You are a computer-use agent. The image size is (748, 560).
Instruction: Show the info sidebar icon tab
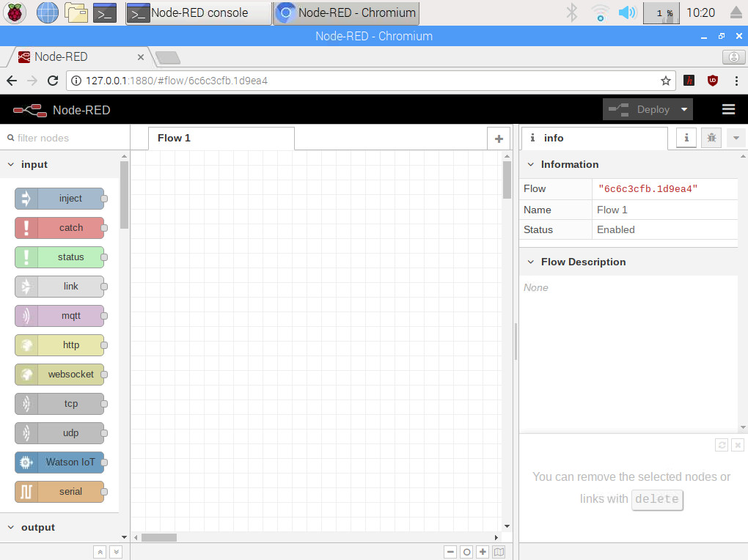686,138
